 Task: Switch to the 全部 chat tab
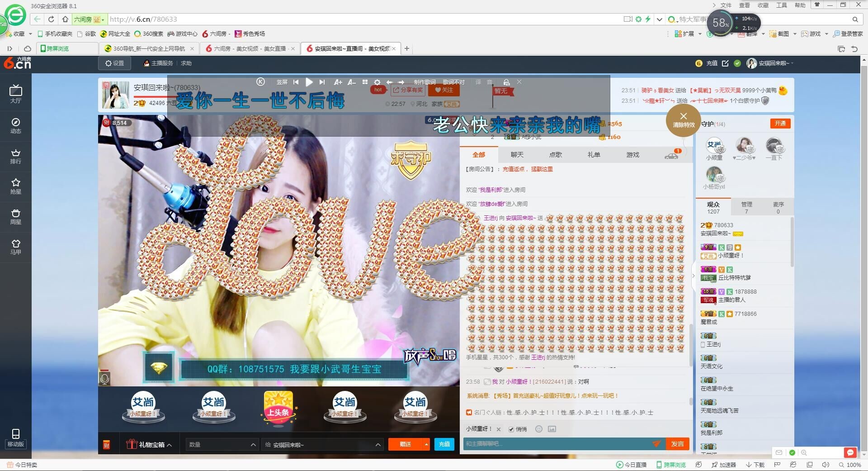(479, 155)
